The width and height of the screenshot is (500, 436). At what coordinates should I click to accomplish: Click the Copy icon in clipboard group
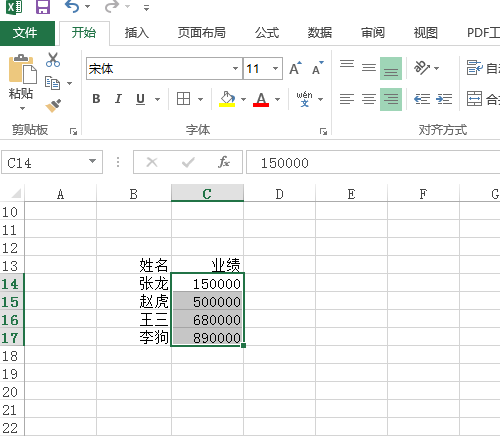click(52, 83)
